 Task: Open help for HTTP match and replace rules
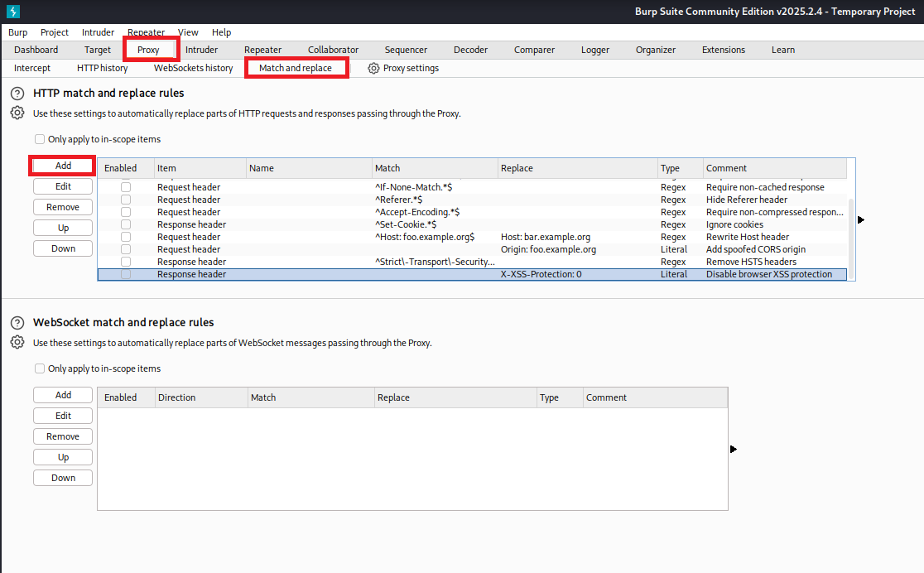(x=17, y=94)
